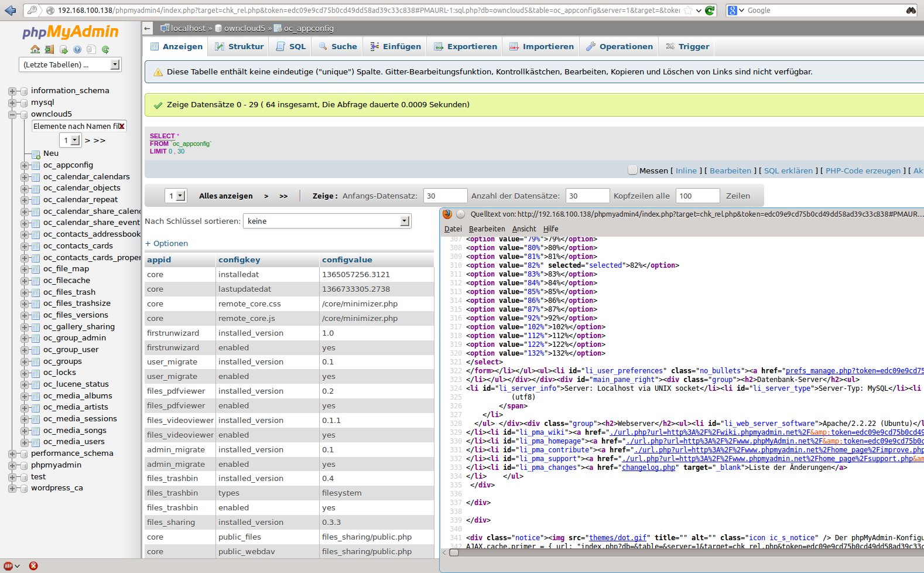The width and height of the screenshot is (924, 573).
Task: Click the Inline edit link
Action: point(686,170)
